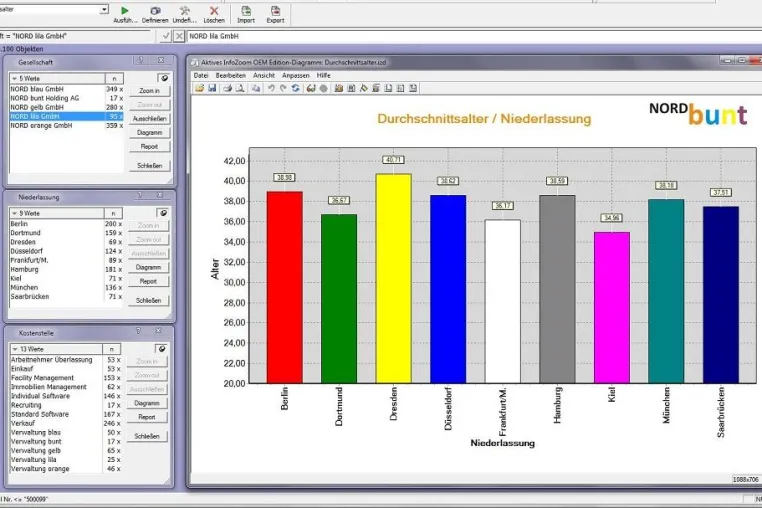Click the yellow Dresden bar in the chart
The width and height of the screenshot is (762, 508).
[394, 279]
